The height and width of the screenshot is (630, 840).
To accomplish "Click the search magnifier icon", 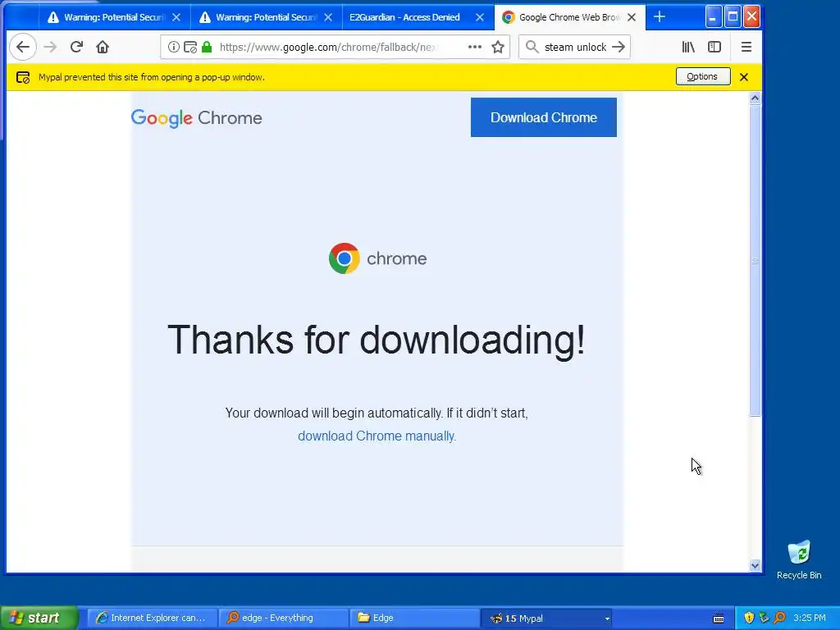I will (x=532, y=47).
